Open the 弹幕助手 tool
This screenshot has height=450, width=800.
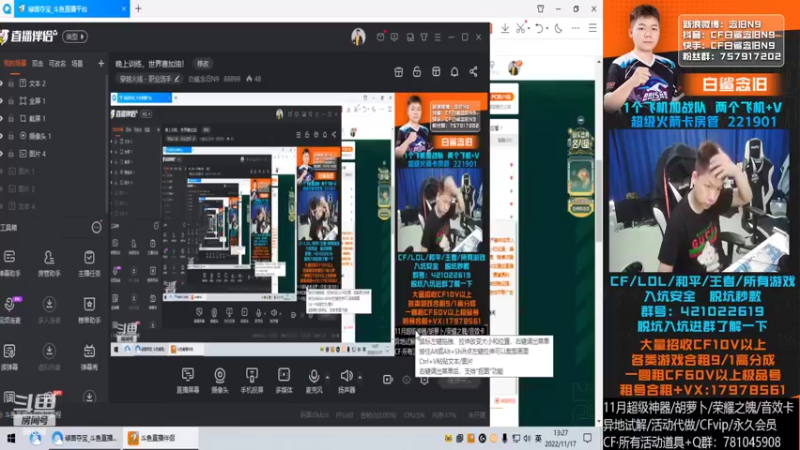[9, 263]
